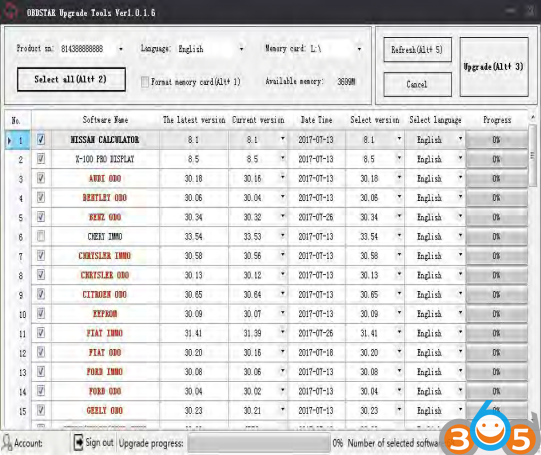
Task: Open select version dropdown for FORD IMMO
Action: coord(399,370)
